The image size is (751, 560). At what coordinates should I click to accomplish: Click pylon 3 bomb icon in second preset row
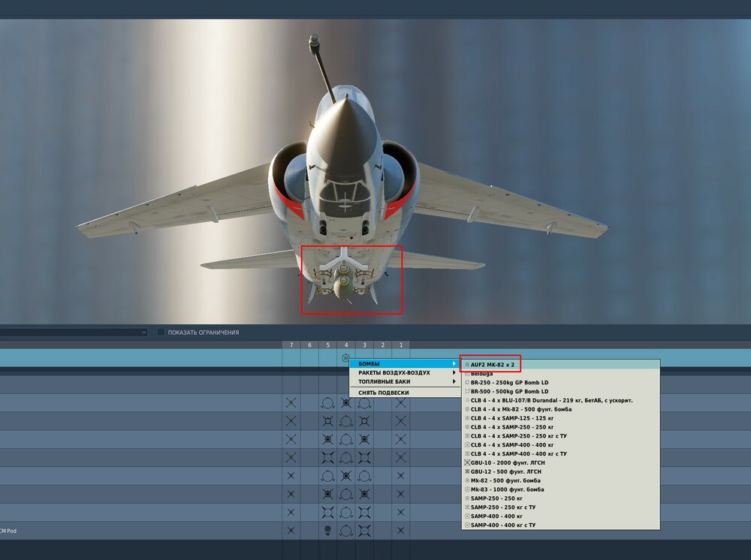coord(364,421)
